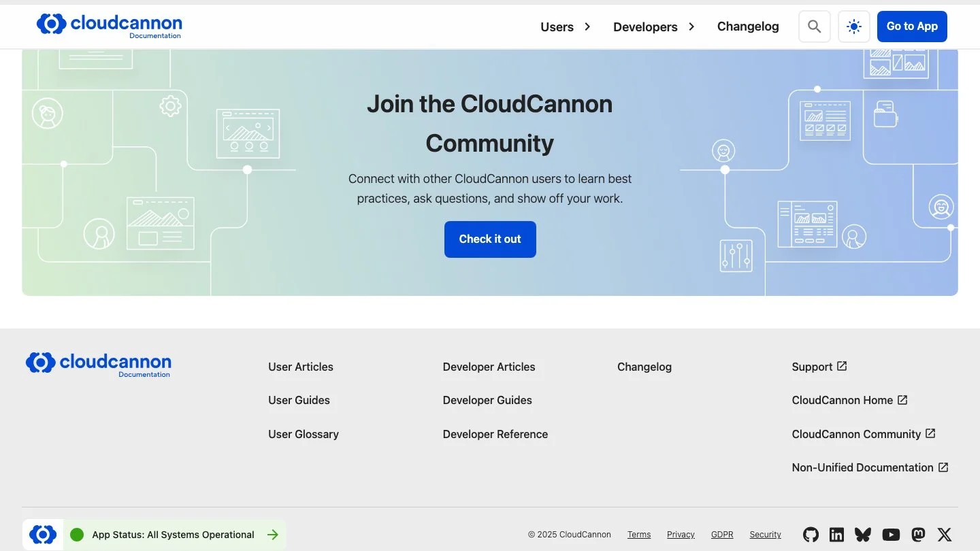Screen dimensions: 980x551
Task: Open User Glossary footer link
Action: [304, 434]
